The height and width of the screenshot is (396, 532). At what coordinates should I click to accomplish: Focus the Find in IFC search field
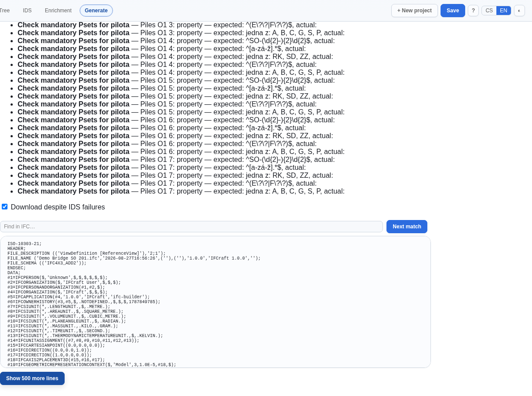(191, 227)
